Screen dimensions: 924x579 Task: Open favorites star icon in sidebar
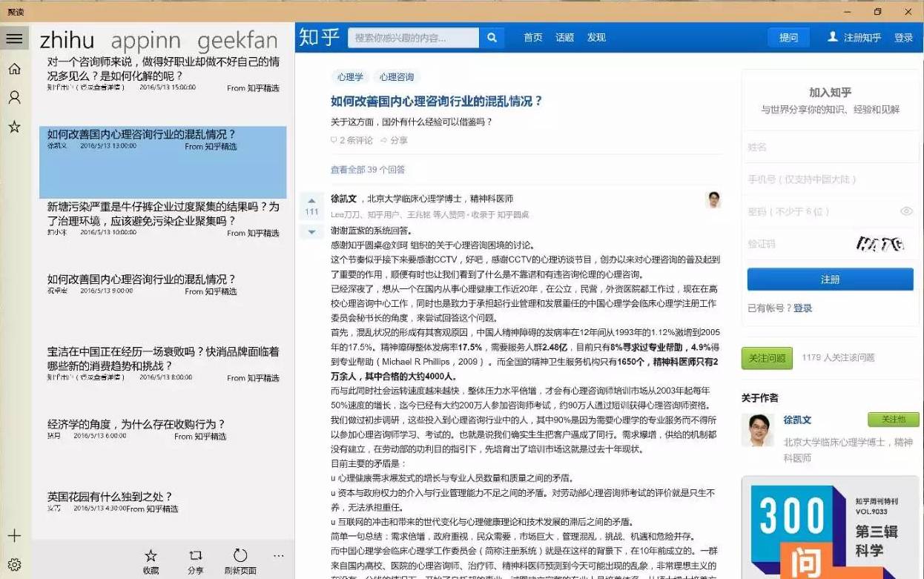(14, 127)
